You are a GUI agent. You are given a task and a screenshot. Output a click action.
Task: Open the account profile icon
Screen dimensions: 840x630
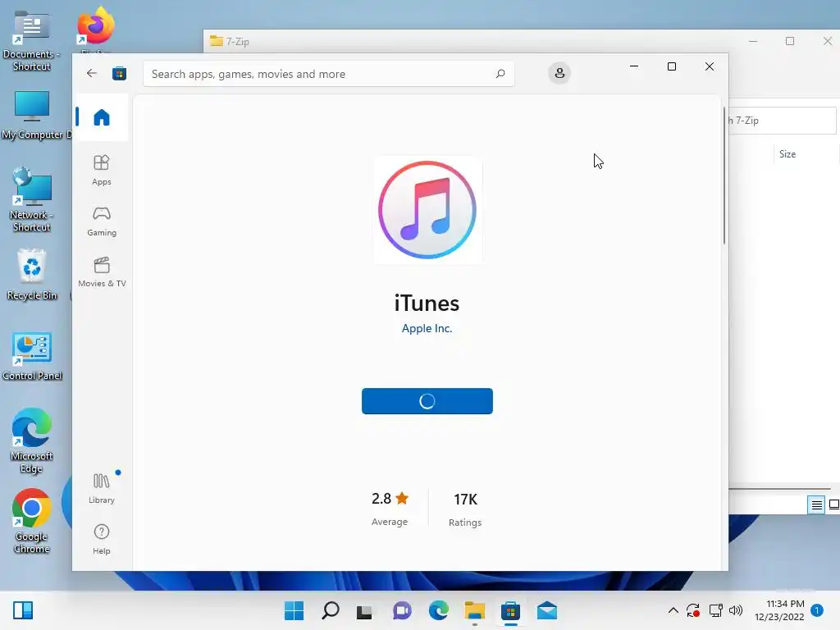coord(559,73)
